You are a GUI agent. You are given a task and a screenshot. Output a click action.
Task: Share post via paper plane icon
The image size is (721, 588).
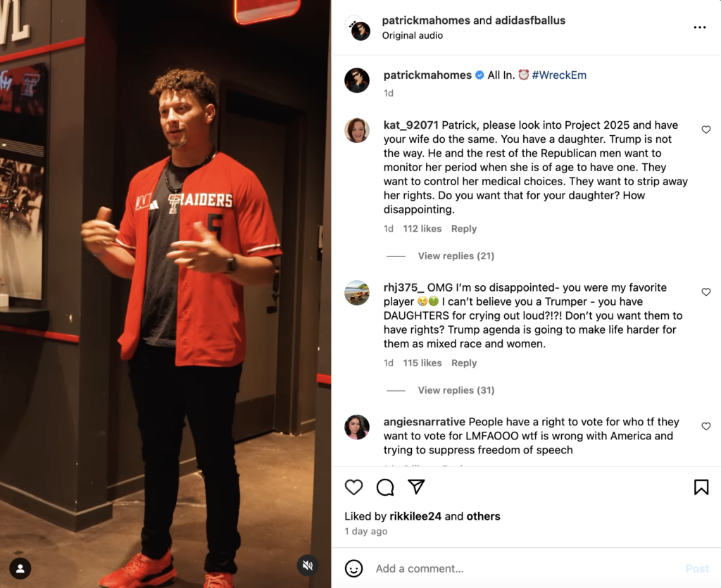click(416, 487)
